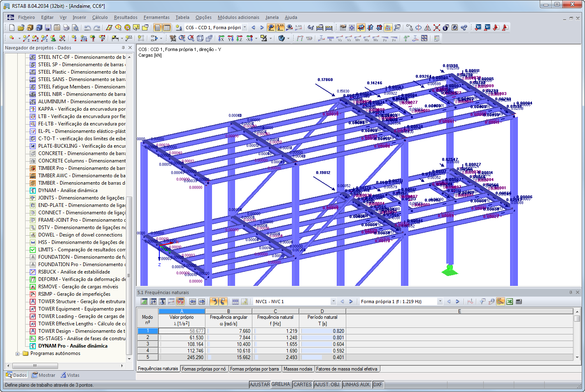
Task: Open the Cálculo menu
Action: (100, 17)
